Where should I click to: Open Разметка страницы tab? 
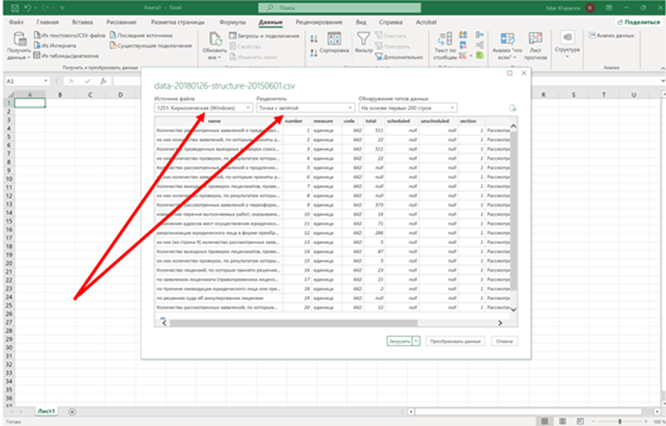pos(178,22)
